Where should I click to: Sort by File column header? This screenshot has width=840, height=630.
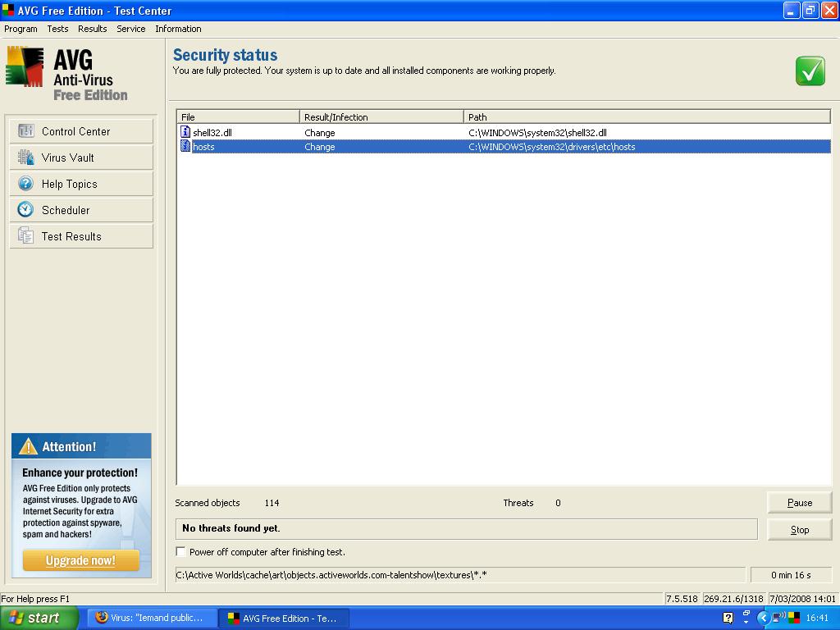(238, 116)
